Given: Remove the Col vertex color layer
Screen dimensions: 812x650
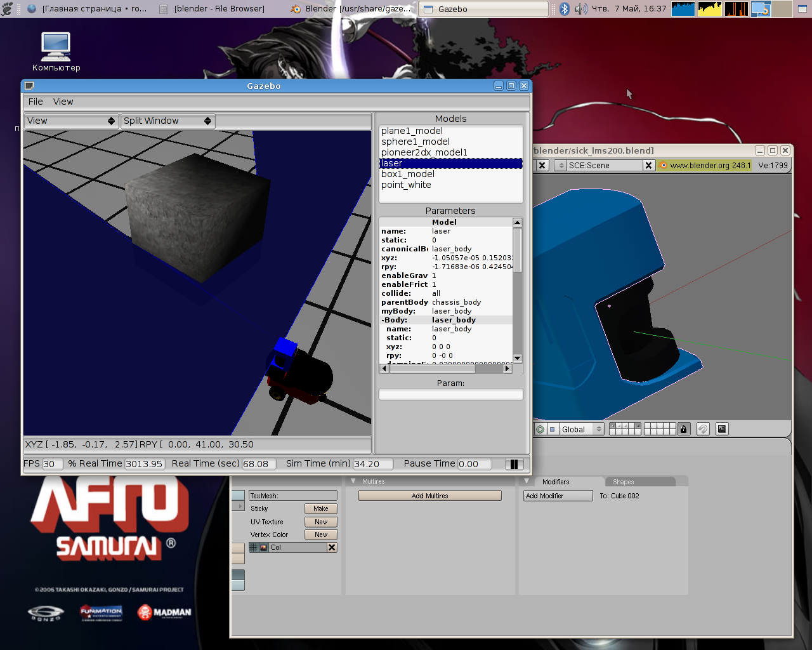Looking at the screenshot, I should point(332,548).
